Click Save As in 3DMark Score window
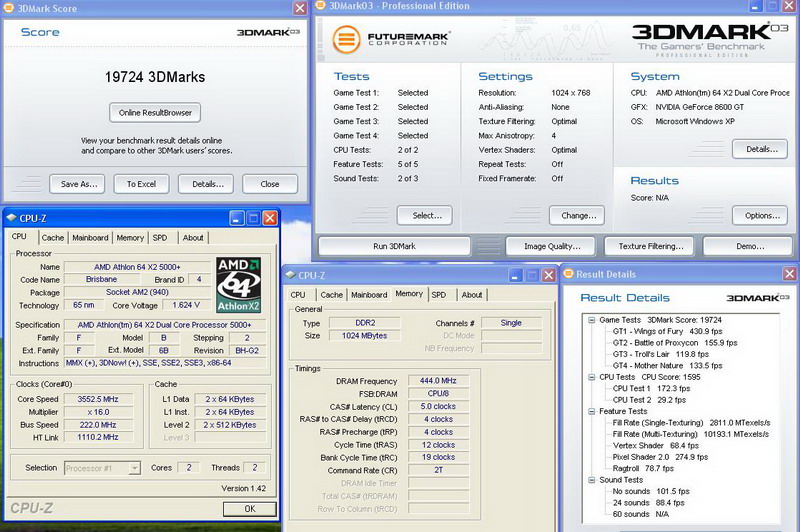This screenshot has width=800, height=532. pyautogui.click(x=78, y=184)
